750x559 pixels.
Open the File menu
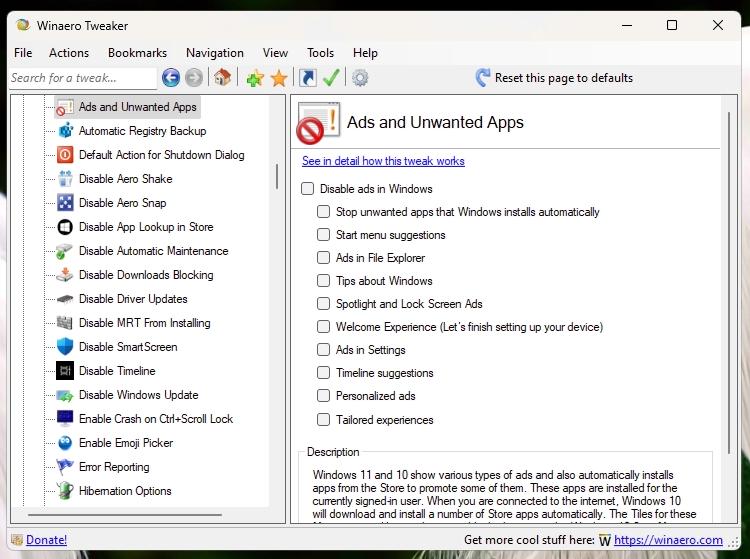[23, 53]
